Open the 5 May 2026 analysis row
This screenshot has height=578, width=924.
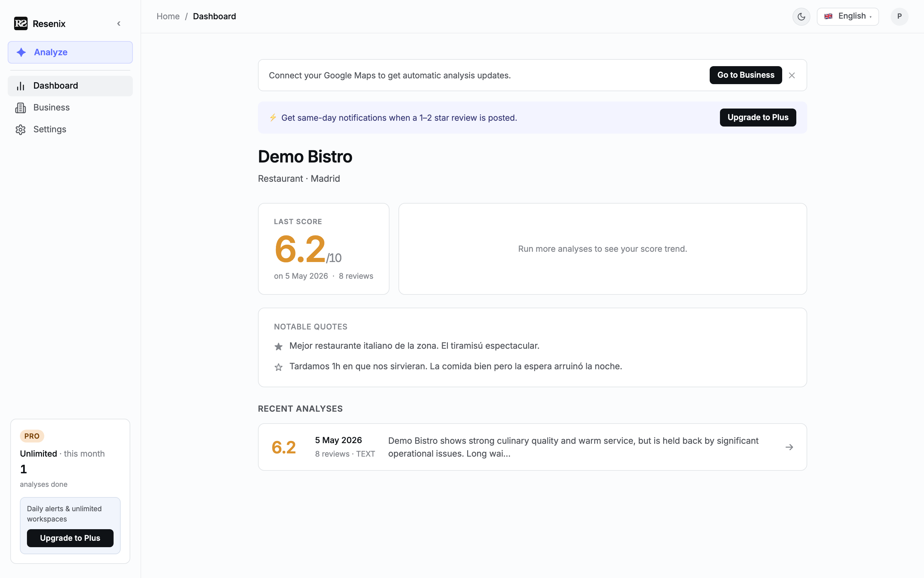click(x=532, y=447)
